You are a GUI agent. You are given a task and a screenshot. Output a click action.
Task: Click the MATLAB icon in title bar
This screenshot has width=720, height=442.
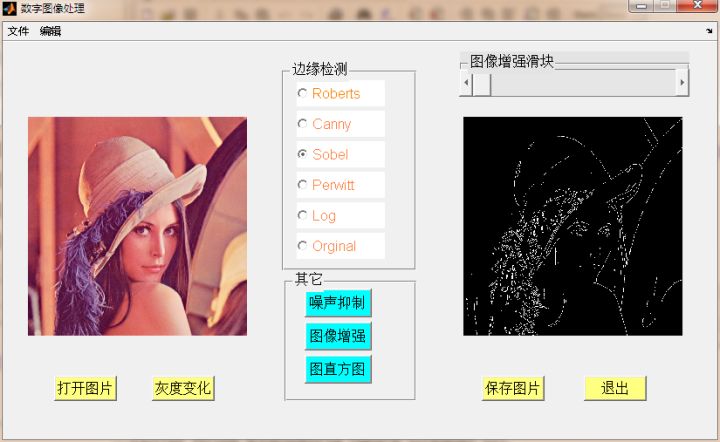click(x=9, y=8)
